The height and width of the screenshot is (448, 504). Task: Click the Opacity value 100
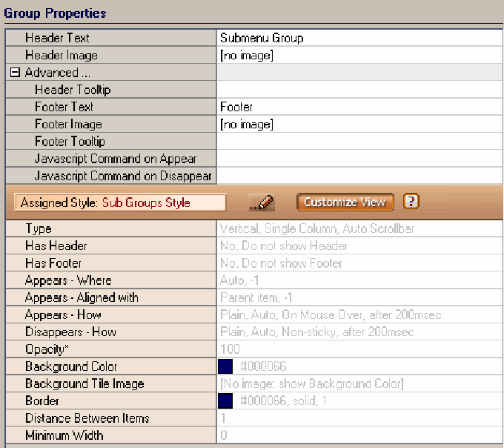click(359, 349)
